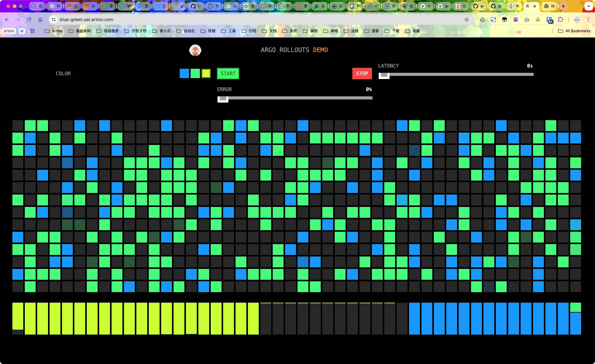Expand the All Bookmarks folder

574,31
